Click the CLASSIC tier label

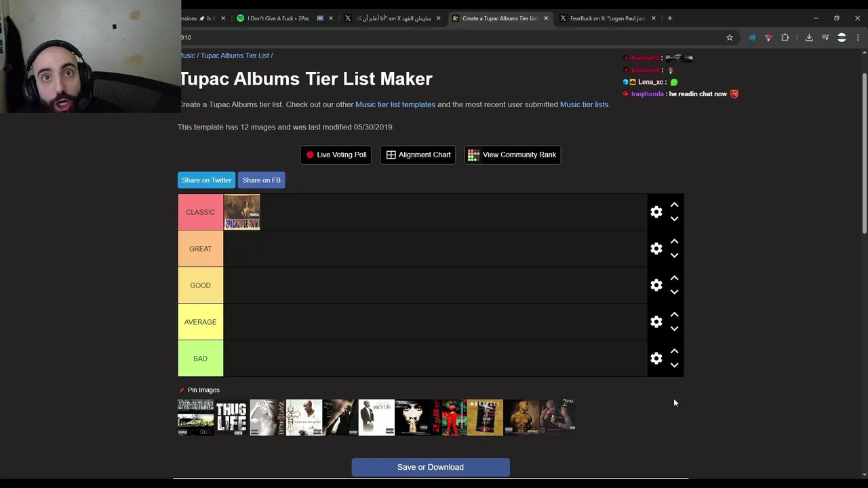click(x=200, y=212)
